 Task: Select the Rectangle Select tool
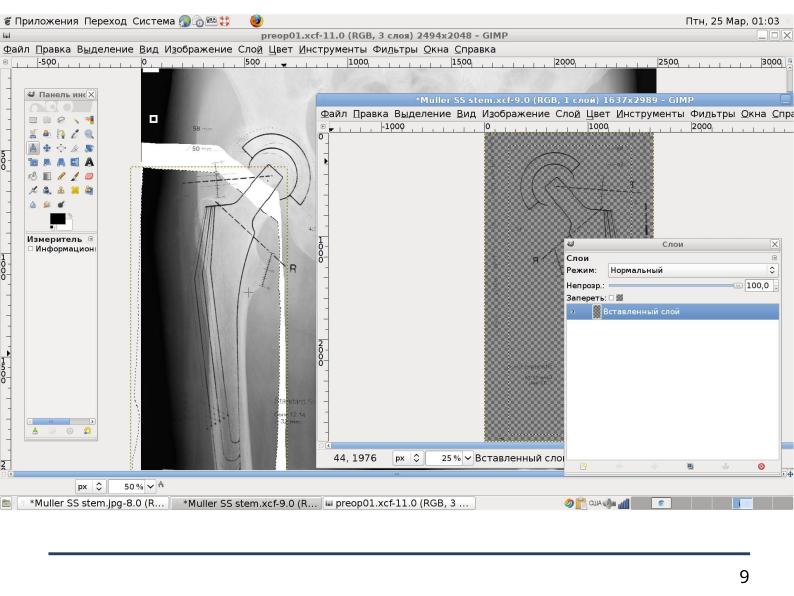33,120
